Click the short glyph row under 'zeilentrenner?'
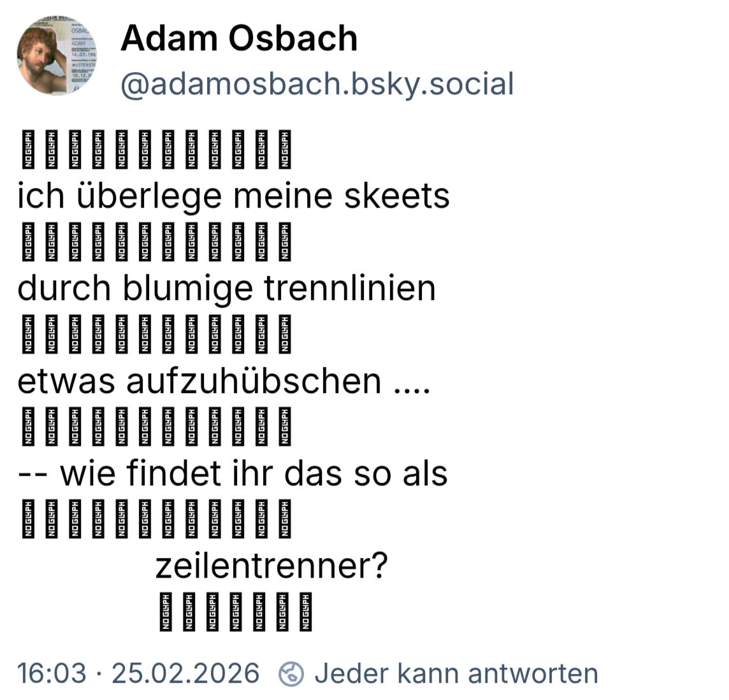Screen dimensions: 729x700 [236, 612]
